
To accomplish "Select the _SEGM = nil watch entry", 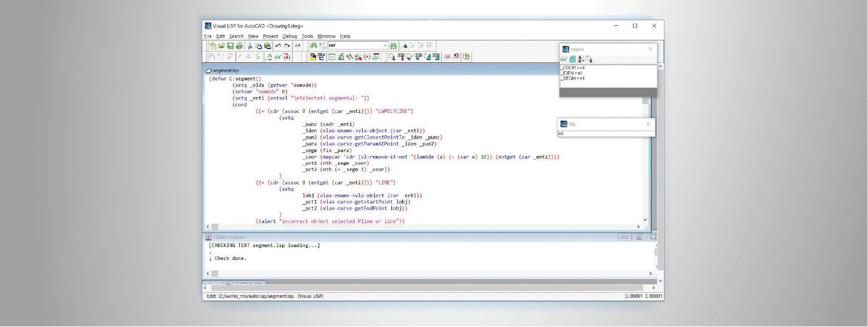I will click(573, 78).
